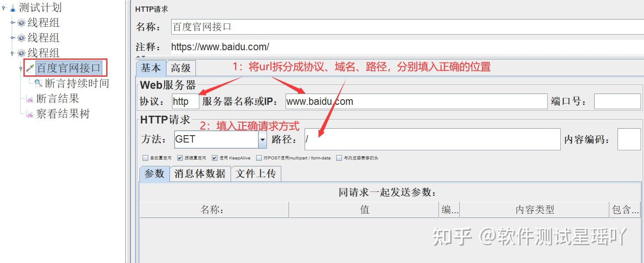Viewport: 644px width, 263px height.
Task: Open the GET method dropdown arrow
Action: [263, 140]
